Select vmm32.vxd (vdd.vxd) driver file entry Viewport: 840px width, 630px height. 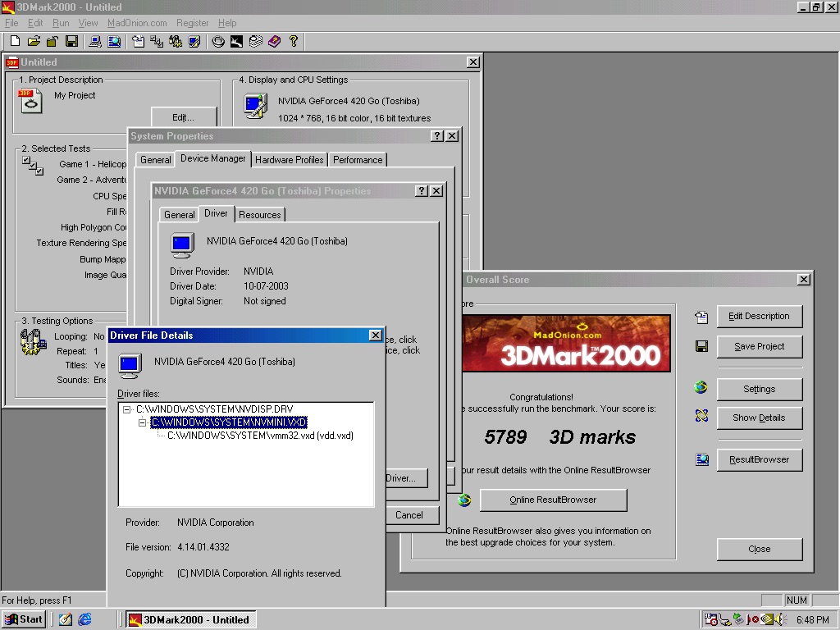260,436
